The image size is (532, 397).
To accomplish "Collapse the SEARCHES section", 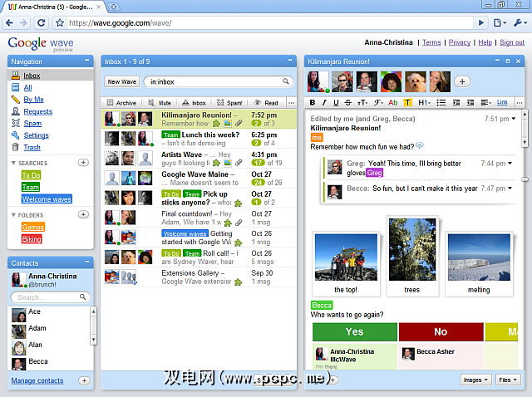I will tap(13, 163).
